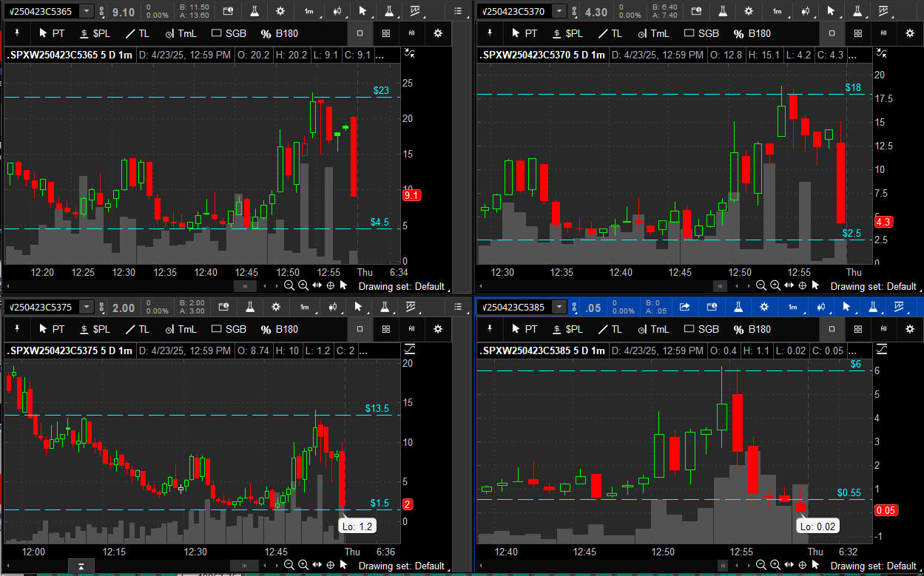Open drawing toolbar settings gear in C5385 panel

[910, 329]
